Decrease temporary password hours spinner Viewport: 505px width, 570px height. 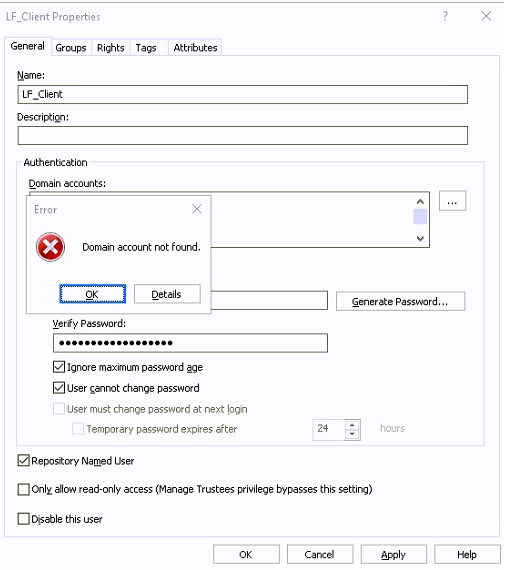(x=352, y=434)
